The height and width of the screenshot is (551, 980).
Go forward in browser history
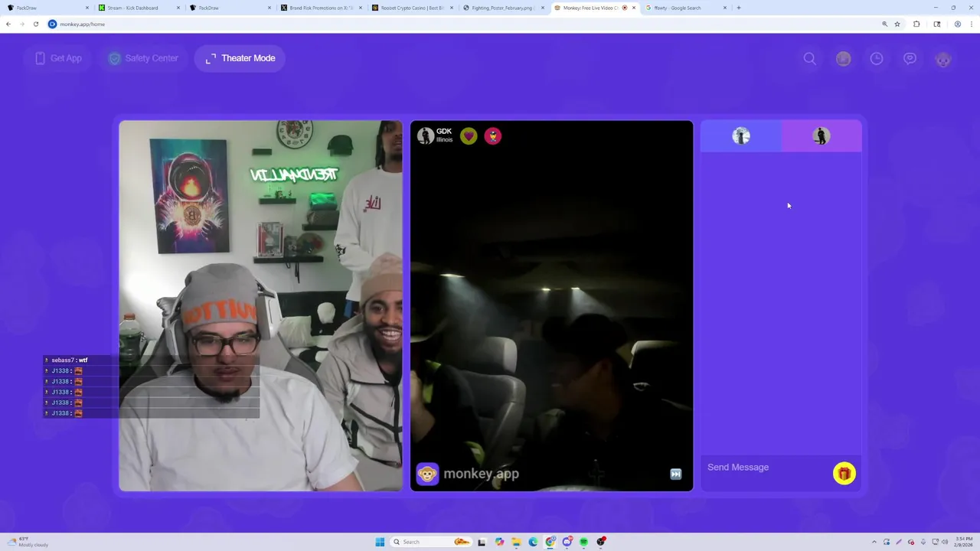(22, 24)
